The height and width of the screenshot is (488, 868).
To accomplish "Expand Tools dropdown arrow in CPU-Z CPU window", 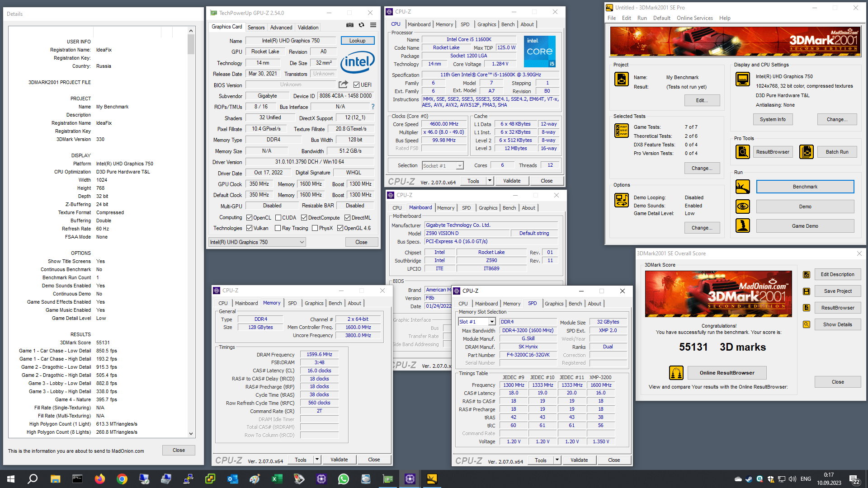I will click(x=489, y=181).
